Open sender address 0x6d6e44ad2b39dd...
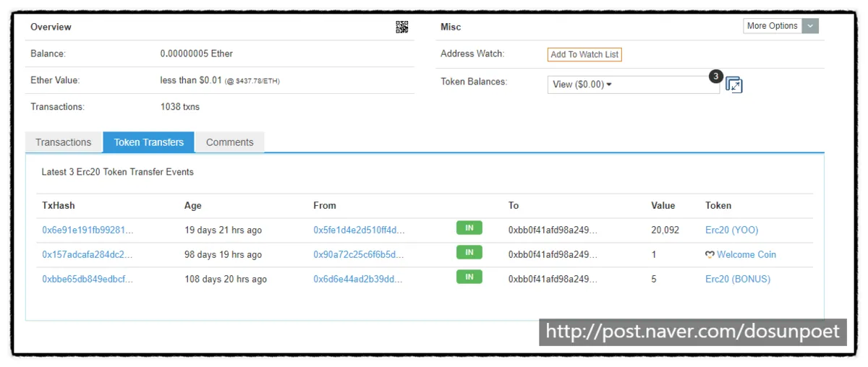This screenshot has height=367, width=868. (x=358, y=279)
